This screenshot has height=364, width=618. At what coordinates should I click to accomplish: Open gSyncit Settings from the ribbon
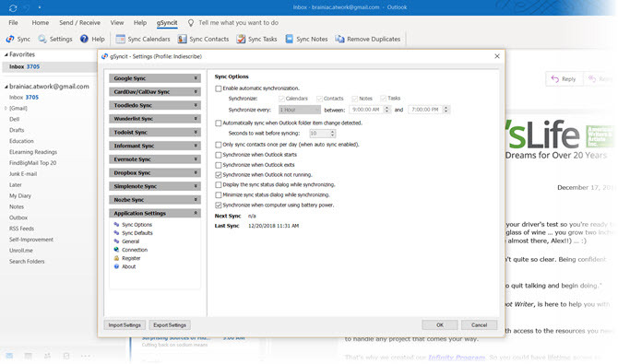click(55, 39)
